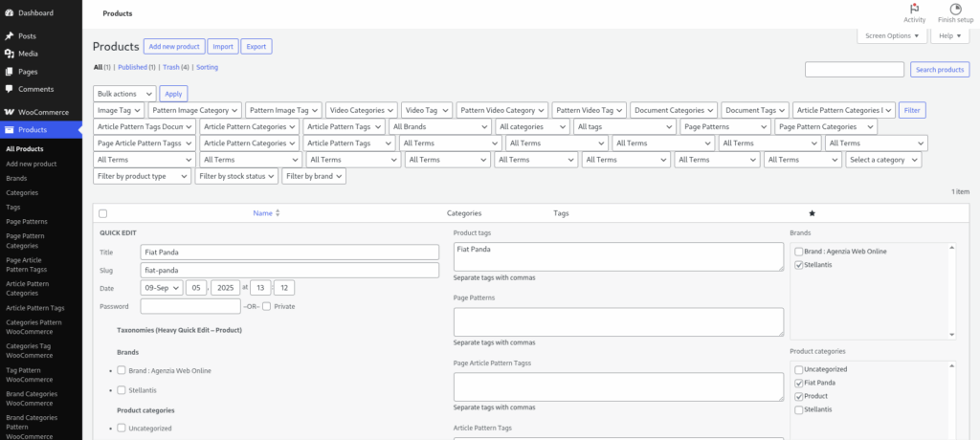The width and height of the screenshot is (980, 440).
Task: Check Stellantis in right Product categories box
Action: (x=799, y=409)
